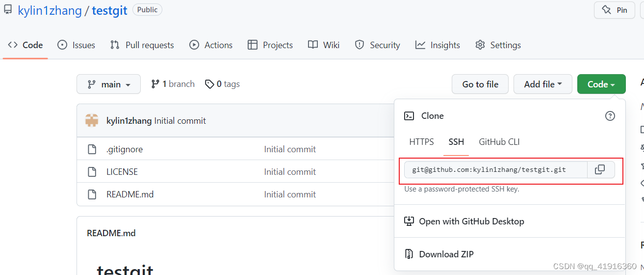Click Initial commit in .gitignore row
Image resolution: width=644 pixels, height=275 pixels.
coord(290,149)
